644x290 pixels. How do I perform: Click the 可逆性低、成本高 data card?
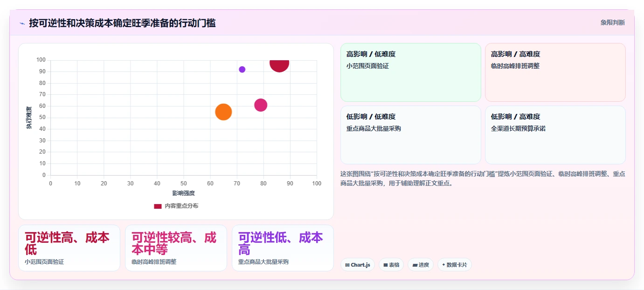[283, 248]
